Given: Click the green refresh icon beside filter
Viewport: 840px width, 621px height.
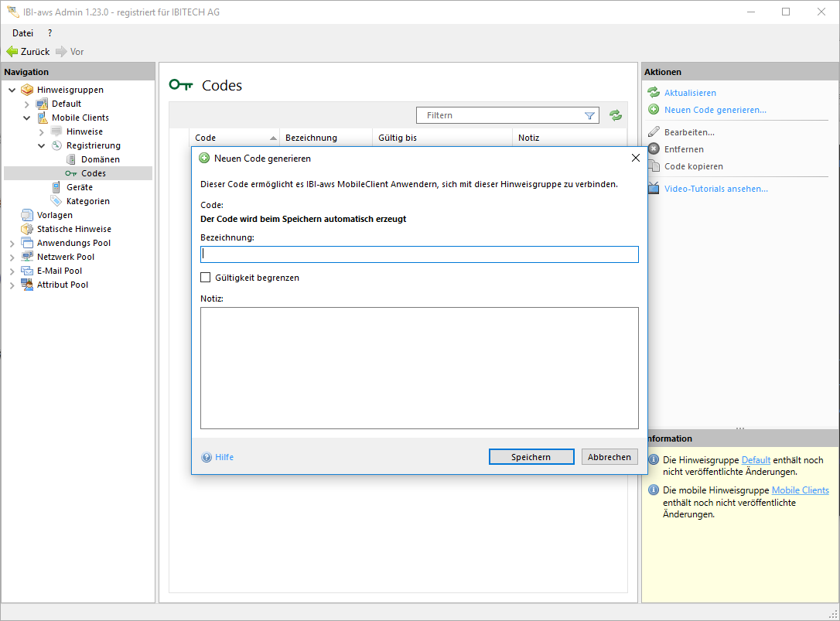Looking at the screenshot, I should (616, 115).
